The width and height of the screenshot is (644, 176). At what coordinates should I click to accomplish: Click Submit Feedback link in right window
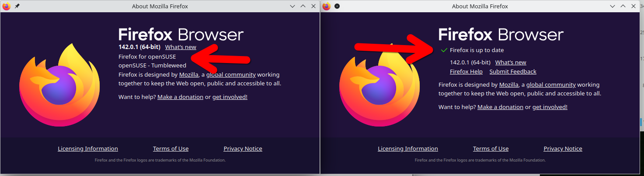point(513,71)
